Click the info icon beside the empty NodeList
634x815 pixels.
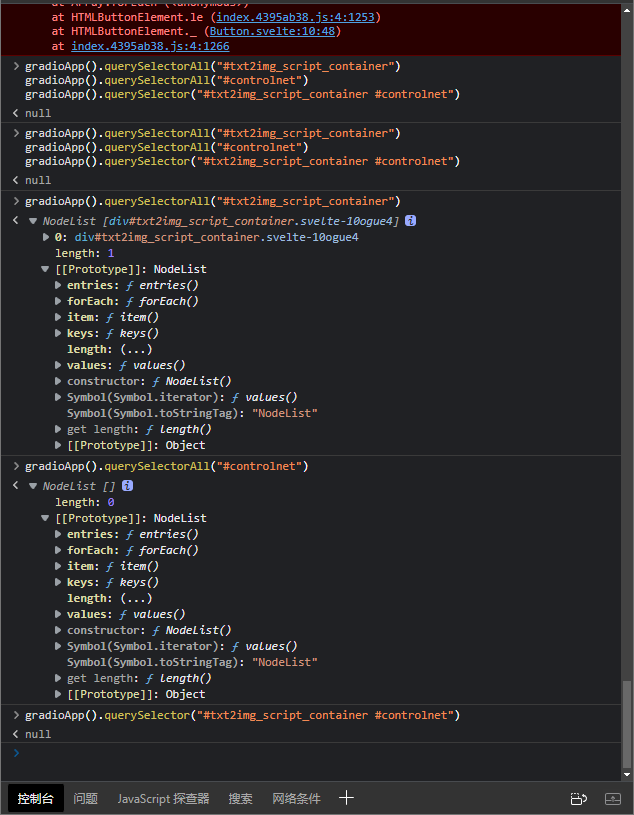126,485
